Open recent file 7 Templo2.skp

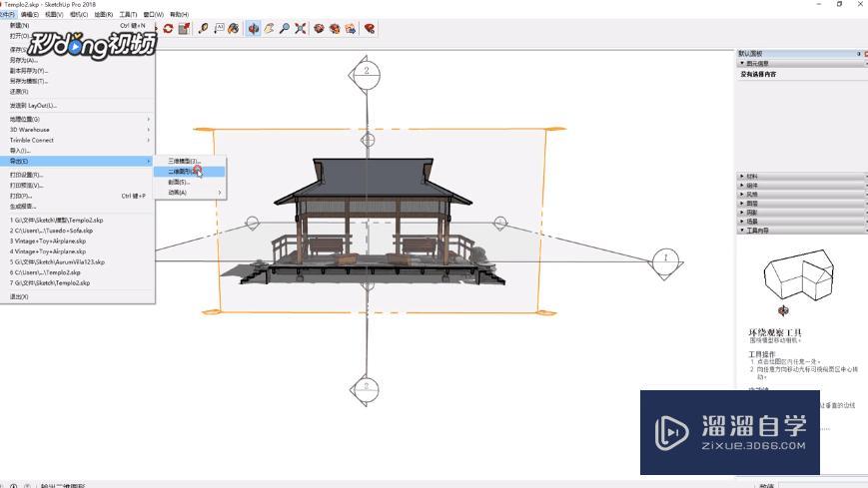[78, 282]
